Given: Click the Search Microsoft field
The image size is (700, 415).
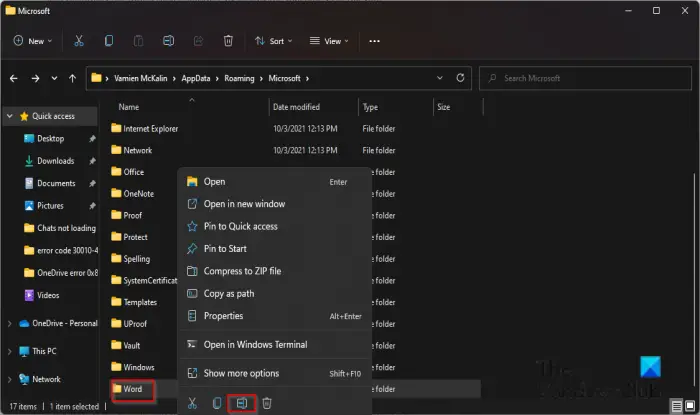Looking at the screenshot, I should click(585, 78).
